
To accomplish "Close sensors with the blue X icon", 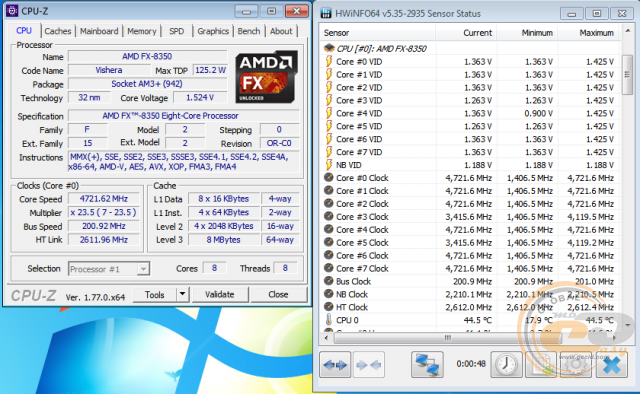I will click(x=611, y=364).
